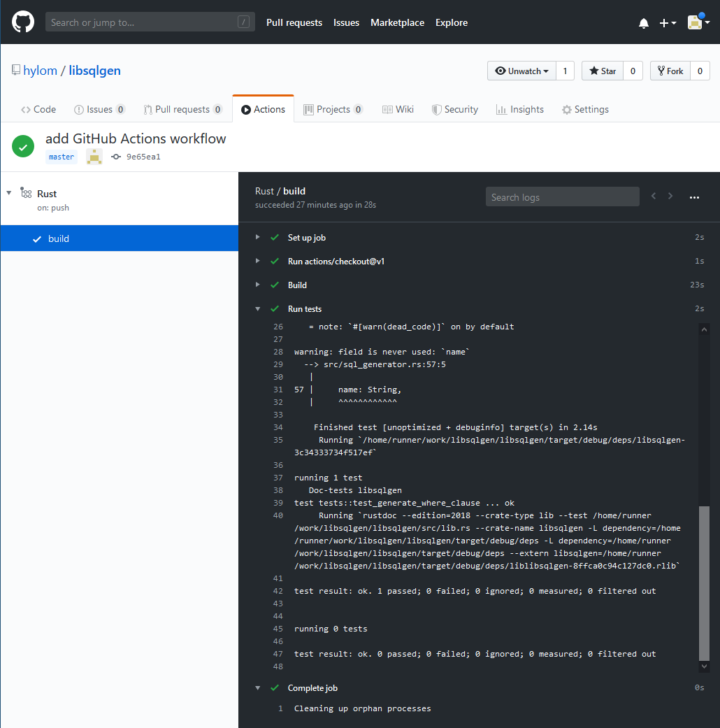Screen dimensions: 720x728
Task: Expand the Build step
Action: pos(258,285)
